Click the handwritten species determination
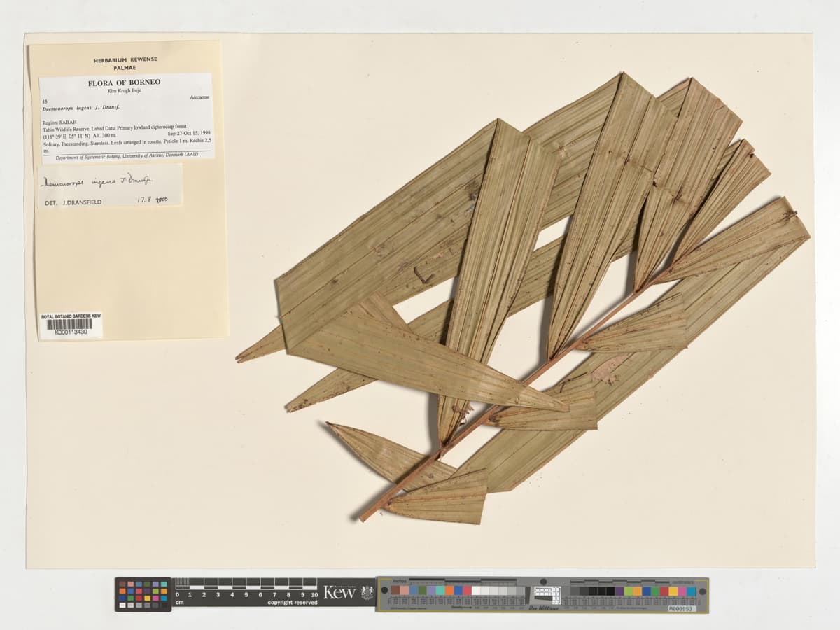The height and width of the screenshot is (630, 840). click(x=97, y=181)
